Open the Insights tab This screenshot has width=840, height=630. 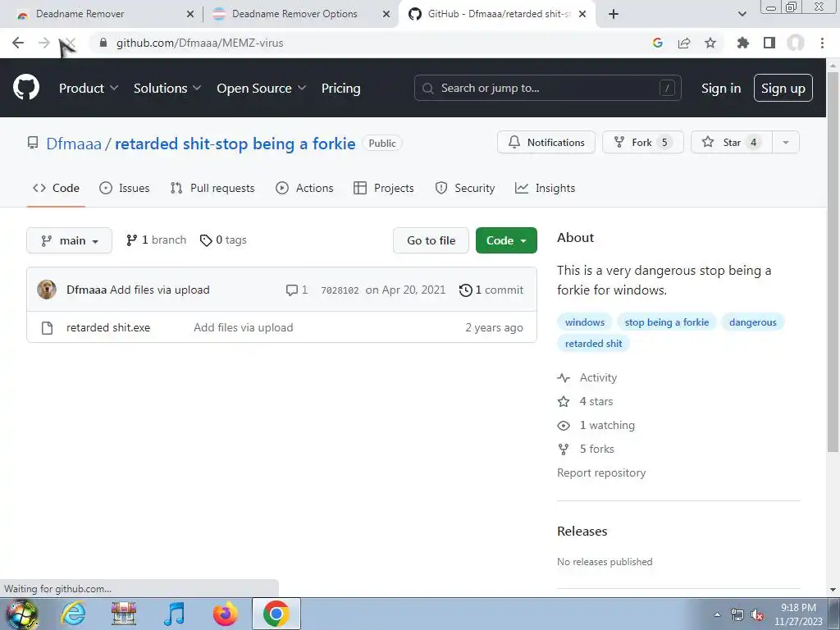click(545, 188)
